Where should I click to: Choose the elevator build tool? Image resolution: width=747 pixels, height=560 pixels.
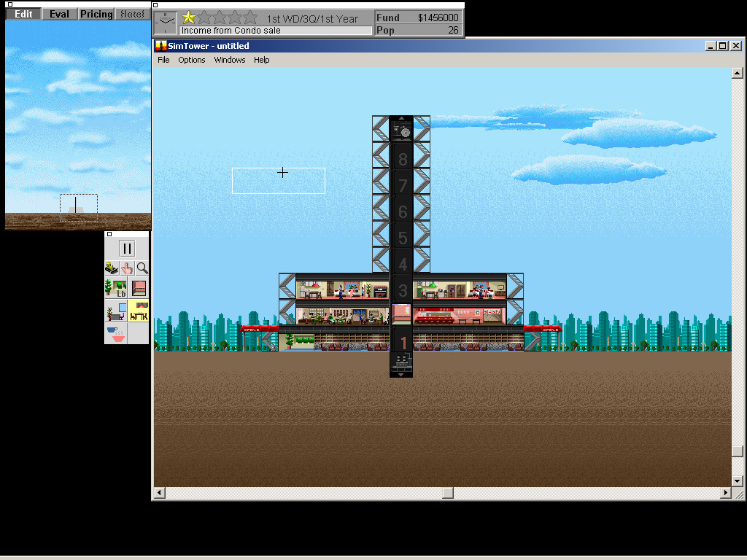pyautogui.click(x=138, y=289)
